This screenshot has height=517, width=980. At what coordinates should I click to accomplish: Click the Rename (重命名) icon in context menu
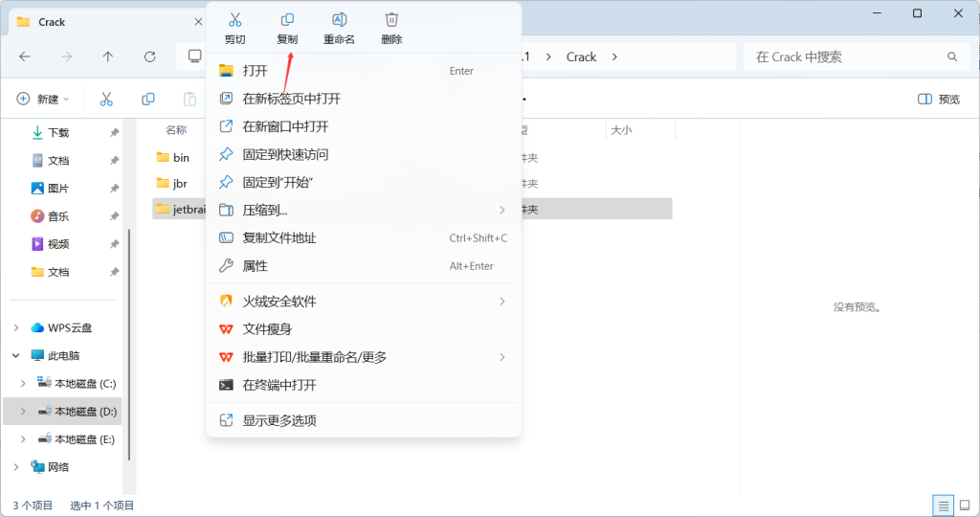(339, 20)
